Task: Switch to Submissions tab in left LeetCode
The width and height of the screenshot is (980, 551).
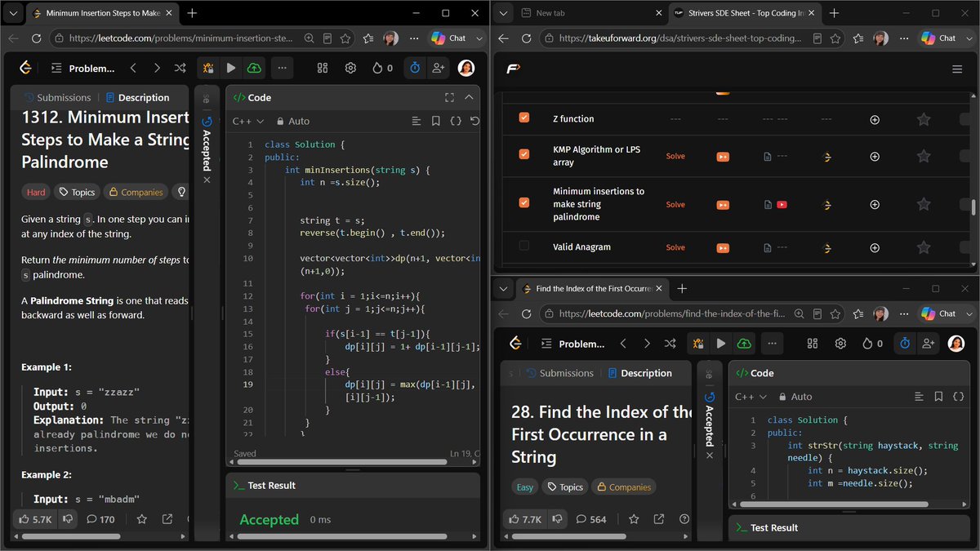Action: [x=56, y=97]
